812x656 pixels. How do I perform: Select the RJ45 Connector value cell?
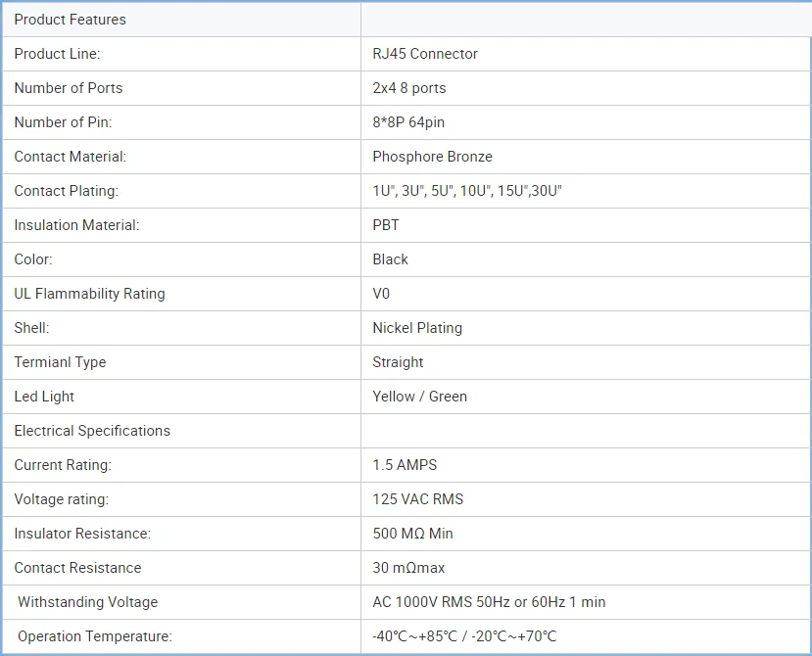[x=425, y=54]
